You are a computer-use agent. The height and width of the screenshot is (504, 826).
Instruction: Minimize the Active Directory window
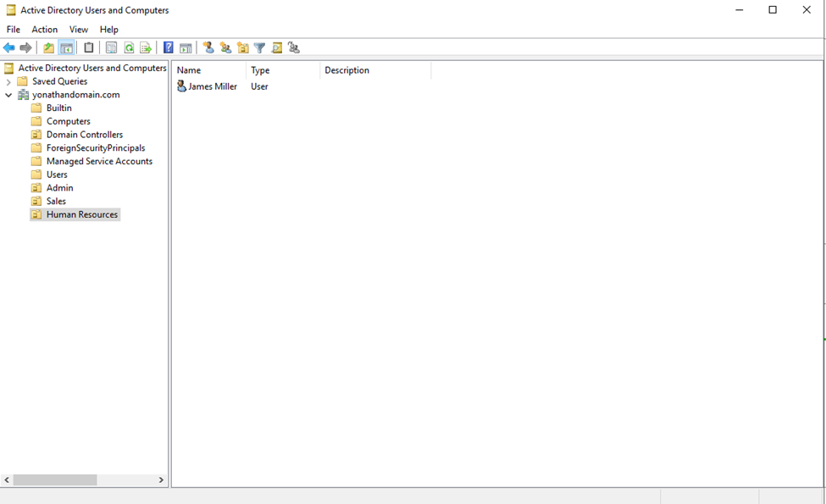(x=740, y=10)
